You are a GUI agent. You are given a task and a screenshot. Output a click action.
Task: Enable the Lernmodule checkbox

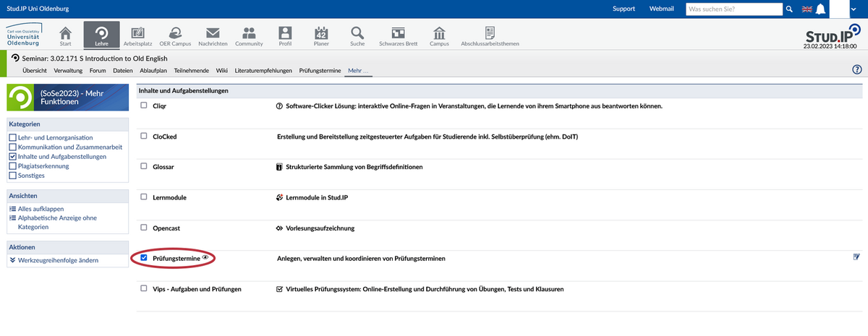coord(144,197)
